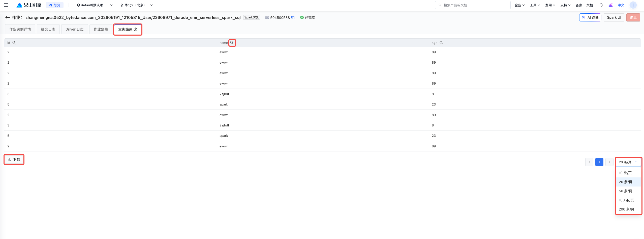Open the user avatar menu

(x=633, y=5)
